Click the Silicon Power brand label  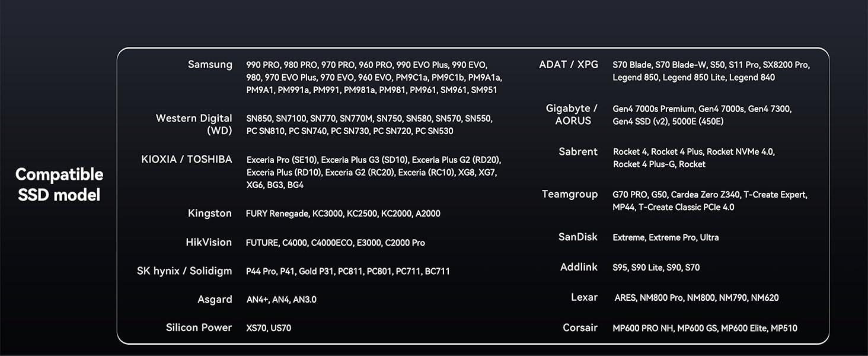(x=199, y=328)
